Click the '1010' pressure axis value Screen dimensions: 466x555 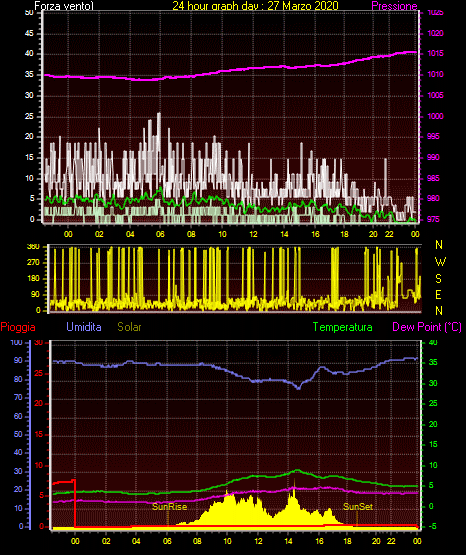tap(435, 74)
